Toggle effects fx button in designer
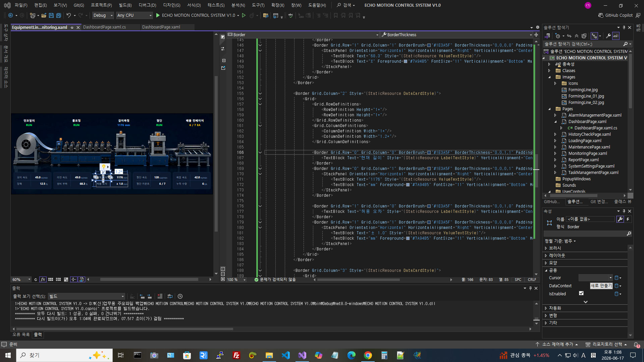This screenshot has height=362, width=644. [x=43, y=280]
